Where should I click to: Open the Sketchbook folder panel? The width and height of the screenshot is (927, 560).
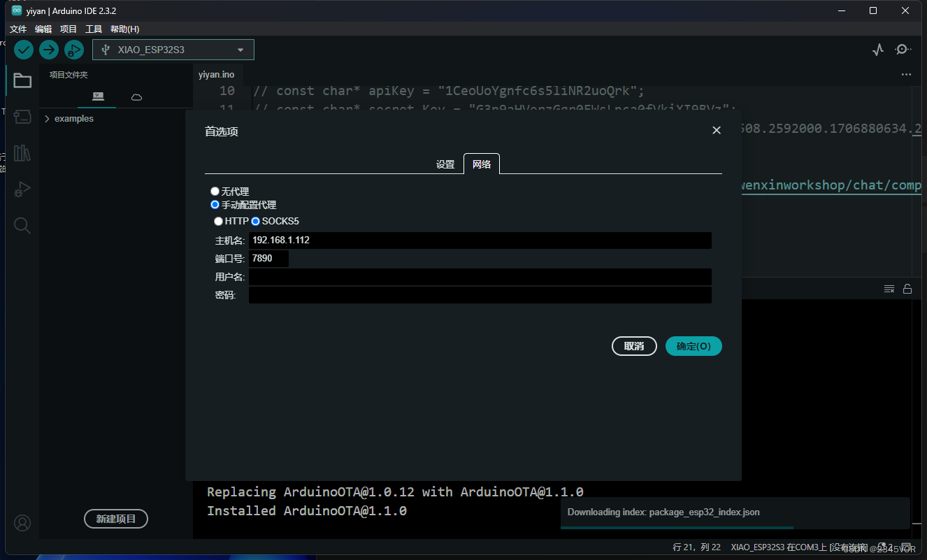pos(22,80)
